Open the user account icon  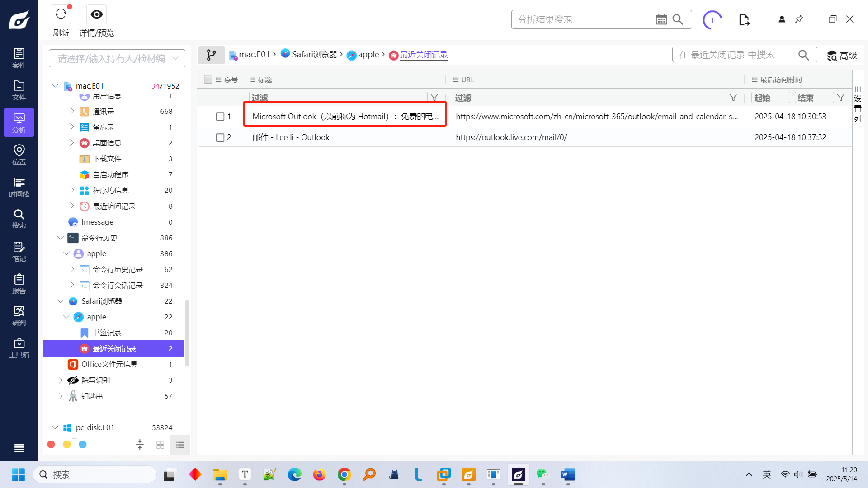pos(782,19)
